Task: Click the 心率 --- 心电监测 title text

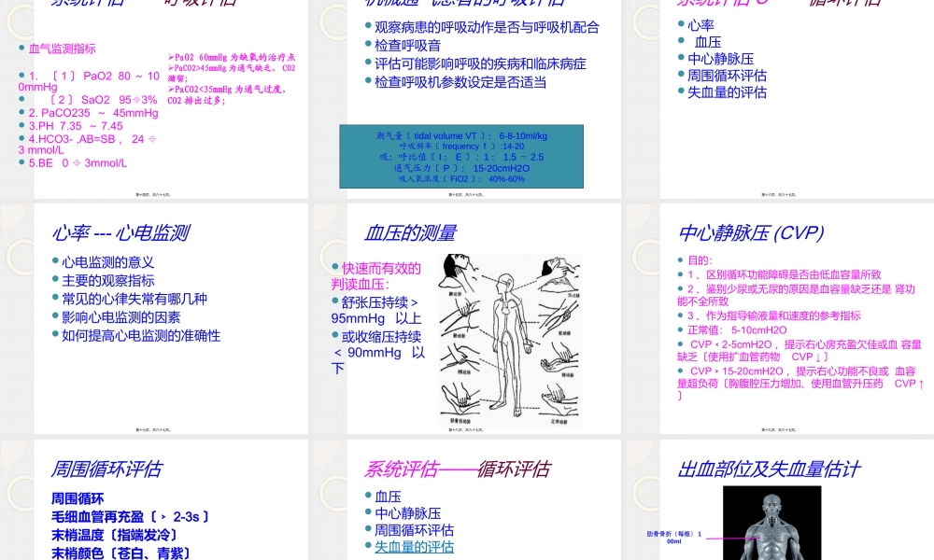Action: 122,232
